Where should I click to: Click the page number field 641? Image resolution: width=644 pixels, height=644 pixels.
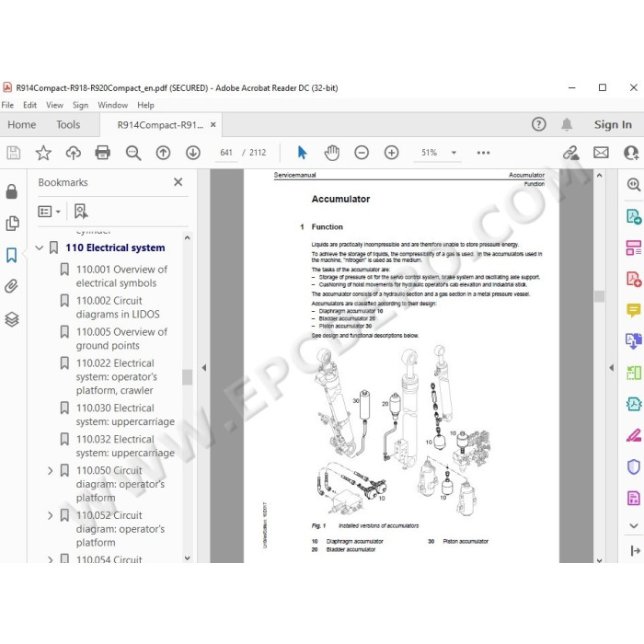pyautogui.click(x=226, y=153)
